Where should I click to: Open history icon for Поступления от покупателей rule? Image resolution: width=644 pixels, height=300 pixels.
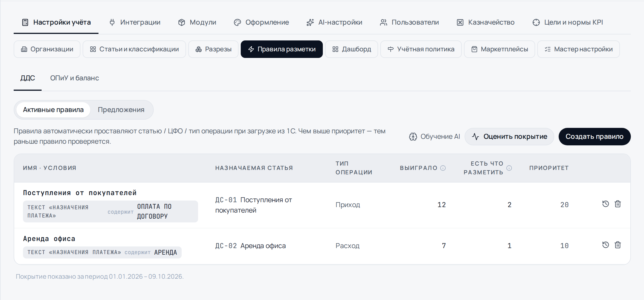pos(605,204)
